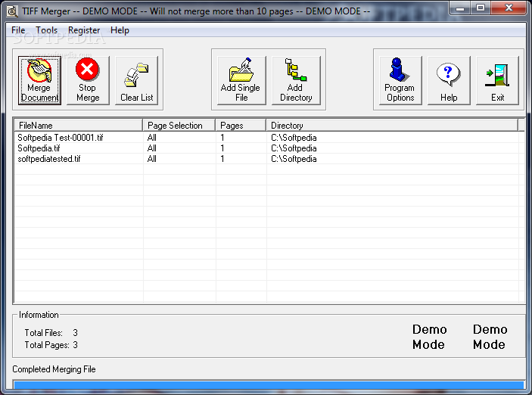
Task: Click the TIFF Merger title bar icon
Action: 12,11
